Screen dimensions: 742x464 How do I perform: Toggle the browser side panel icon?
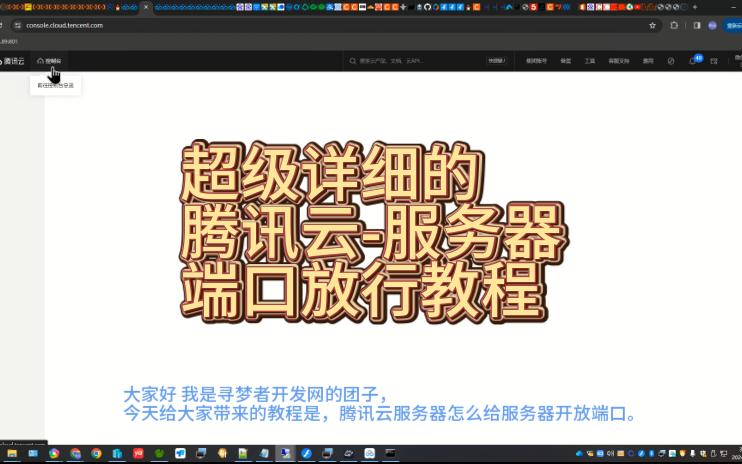click(697, 26)
